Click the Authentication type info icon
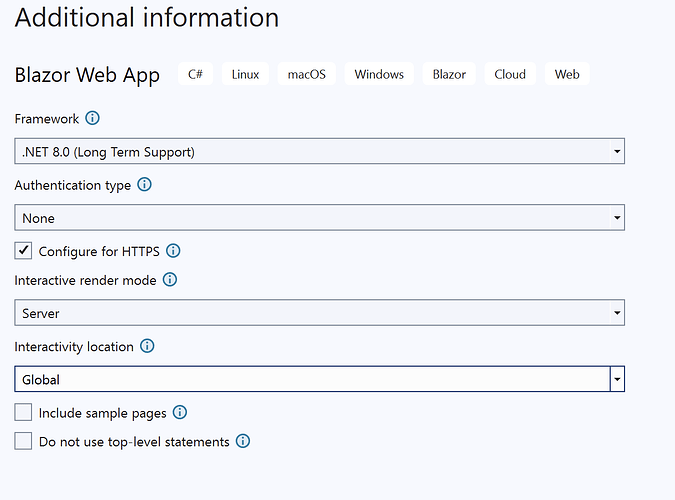The height and width of the screenshot is (500, 675). click(144, 185)
